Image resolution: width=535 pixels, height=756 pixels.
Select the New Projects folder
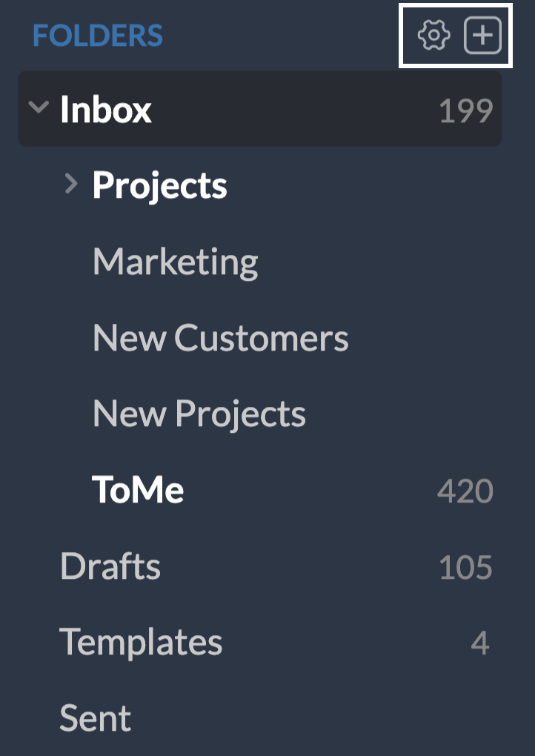click(199, 414)
